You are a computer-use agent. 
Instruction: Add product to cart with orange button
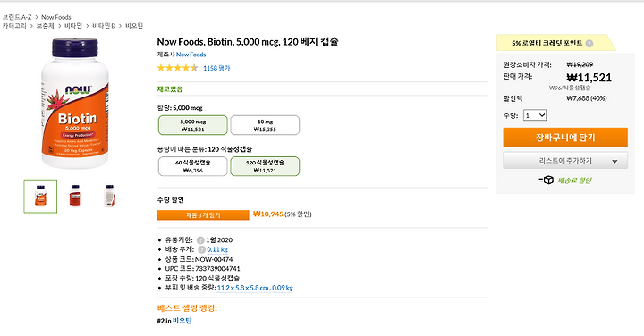565,138
